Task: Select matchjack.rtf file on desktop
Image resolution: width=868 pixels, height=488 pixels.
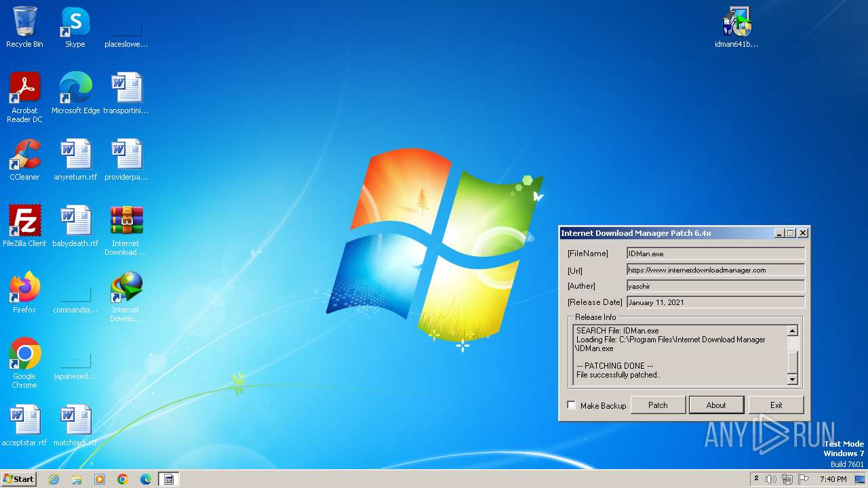Action: tap(75, 425)
